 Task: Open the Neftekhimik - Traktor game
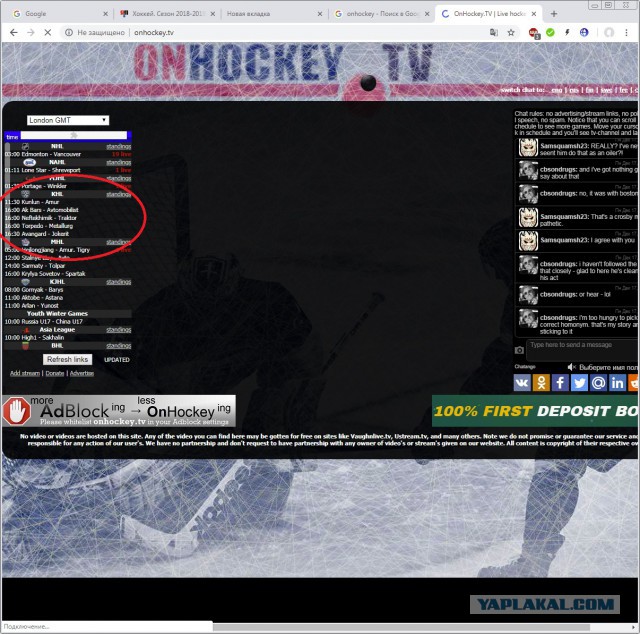coord(49,218)
